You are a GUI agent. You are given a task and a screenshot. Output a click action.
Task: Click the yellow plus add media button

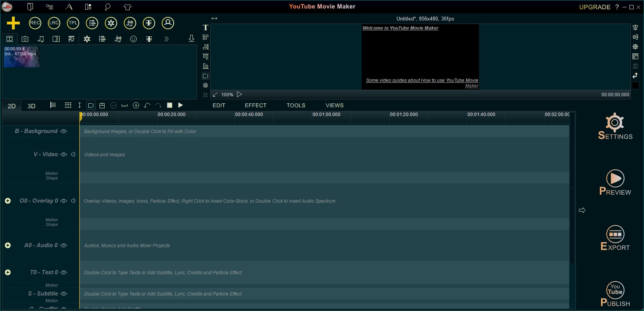click(13, 23)
